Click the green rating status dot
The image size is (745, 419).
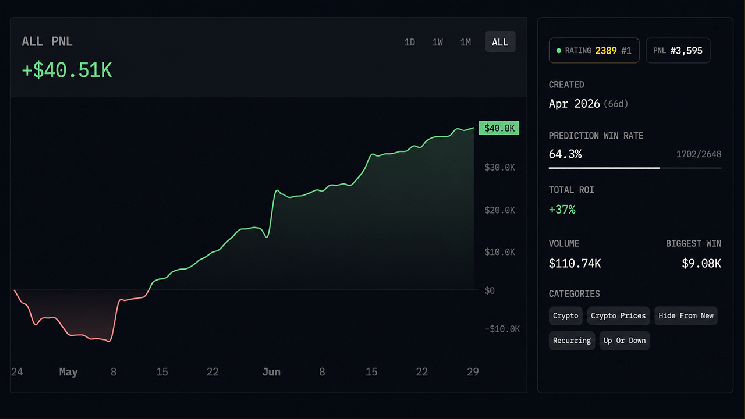pos(559,50)
